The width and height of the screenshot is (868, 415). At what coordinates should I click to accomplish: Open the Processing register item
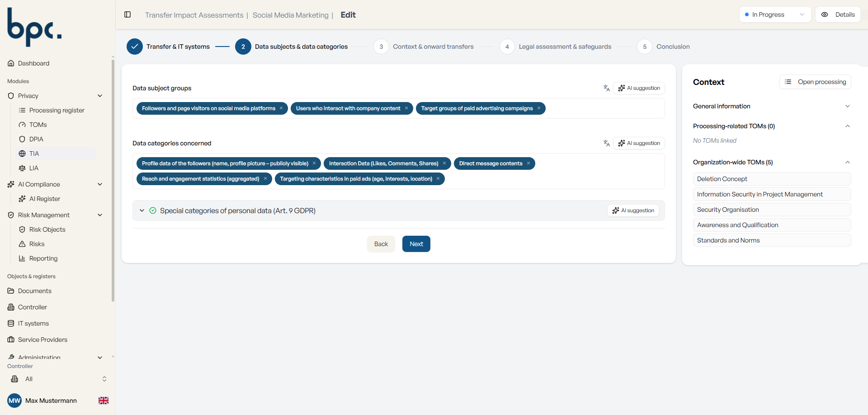(57, 110)
